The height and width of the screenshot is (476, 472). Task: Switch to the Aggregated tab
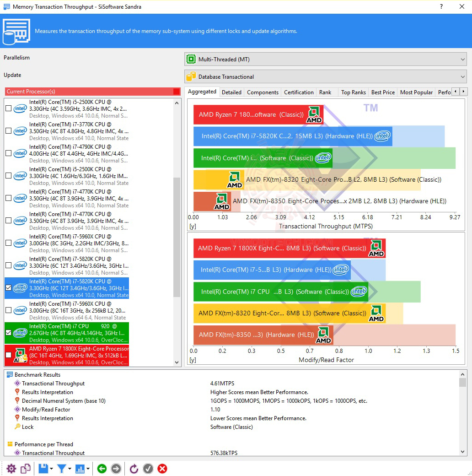pos(202,92)
